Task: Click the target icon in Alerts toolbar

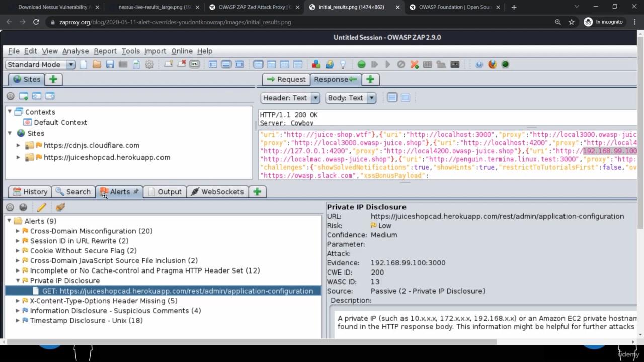Action: click(10, 207)
